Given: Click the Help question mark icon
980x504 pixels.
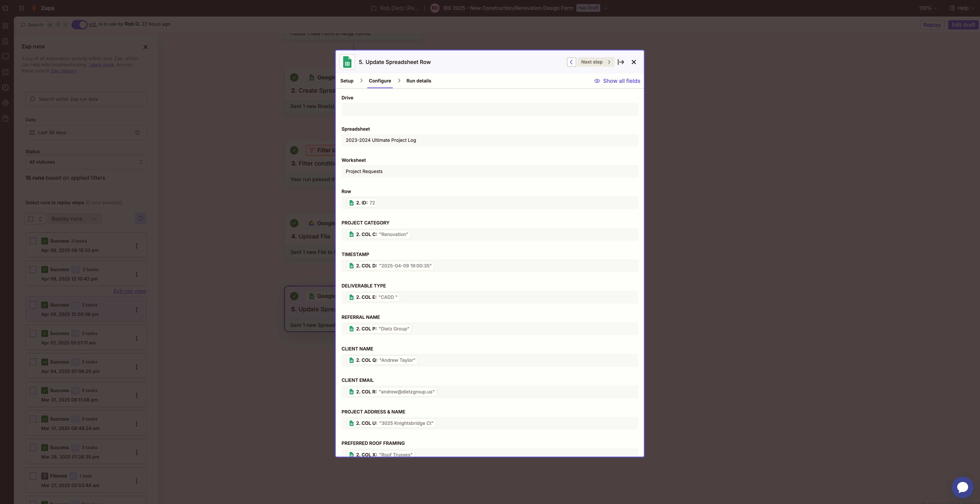Looking at the screenshot, I should pyautogui.click(x=952, y=8).
